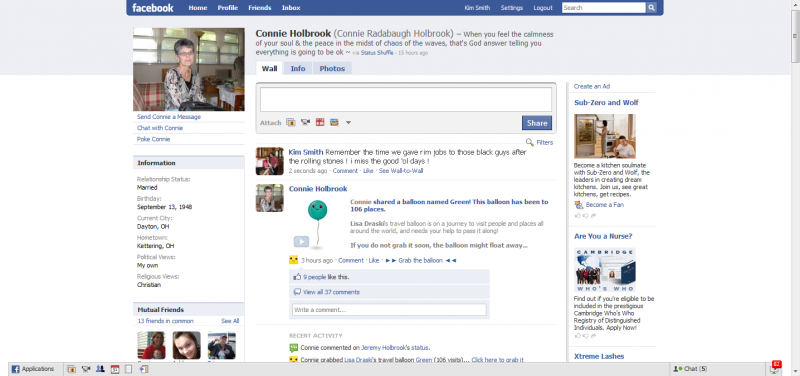Viewport: 800px width, 376px height.
Task: Click Send Connie a Message
Action: (169, 117)
